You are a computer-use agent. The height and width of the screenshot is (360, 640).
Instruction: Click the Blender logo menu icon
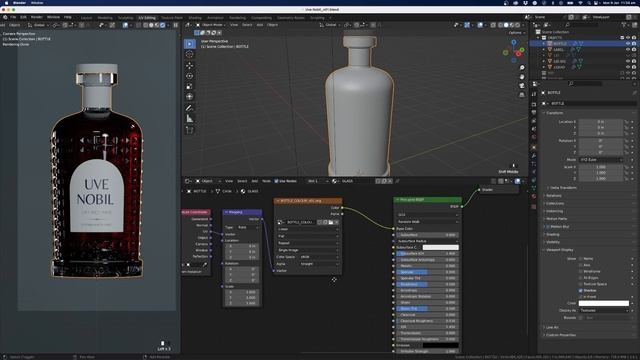(x=5, y=17)
